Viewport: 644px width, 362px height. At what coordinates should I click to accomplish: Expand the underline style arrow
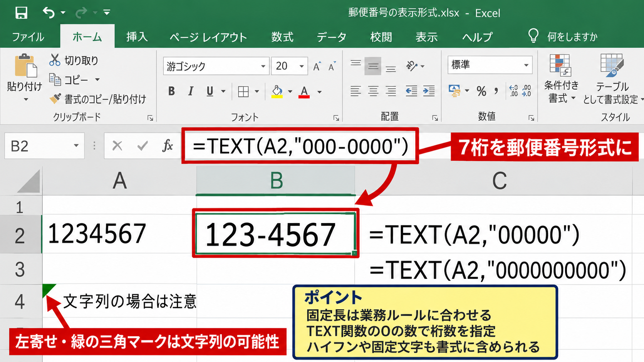point(223,92)
